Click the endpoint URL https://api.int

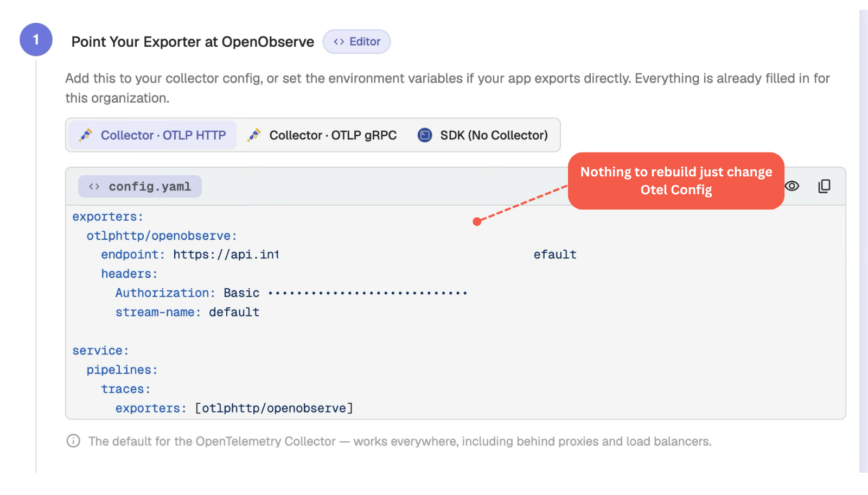pos(226,255)
